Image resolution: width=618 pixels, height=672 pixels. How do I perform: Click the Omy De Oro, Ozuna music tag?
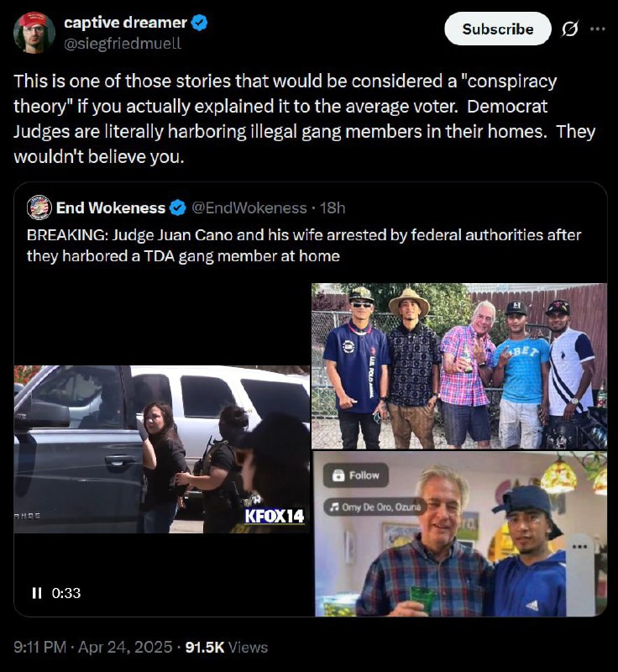(375, 507)
